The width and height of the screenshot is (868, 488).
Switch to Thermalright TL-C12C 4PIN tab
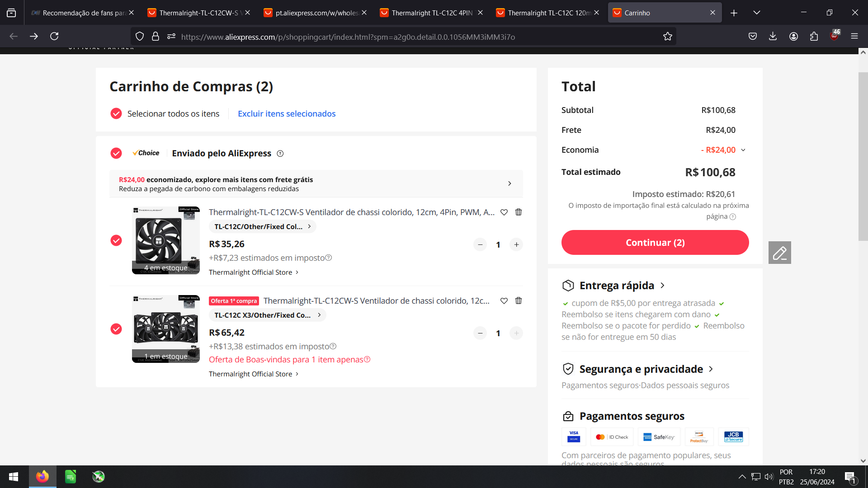click(x=430, y=13)
